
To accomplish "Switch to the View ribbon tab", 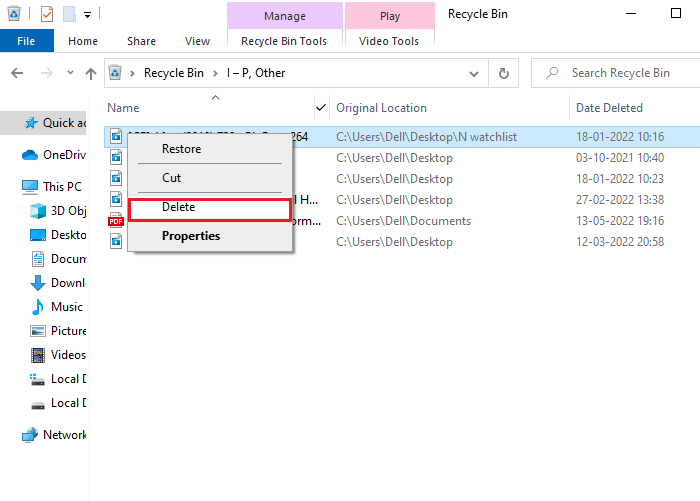I will point(197,41).
